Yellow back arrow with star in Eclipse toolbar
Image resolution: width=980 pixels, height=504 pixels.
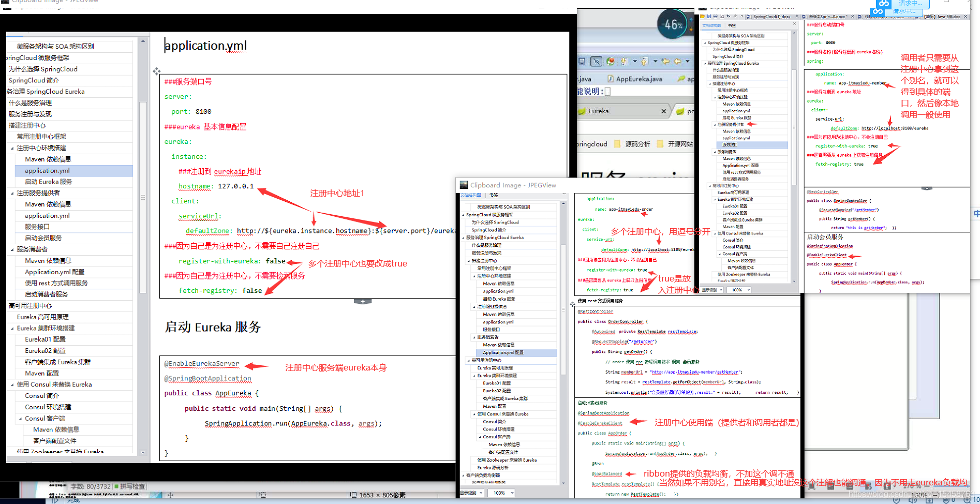pyautogui.click(x=665, y=61)
